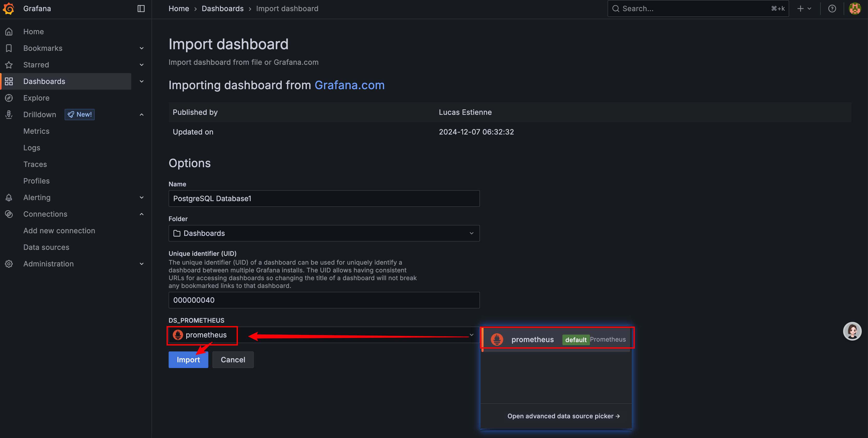Click the Alerting bell icon
This screenshot has height=438, width=868.
pos(9,198)
